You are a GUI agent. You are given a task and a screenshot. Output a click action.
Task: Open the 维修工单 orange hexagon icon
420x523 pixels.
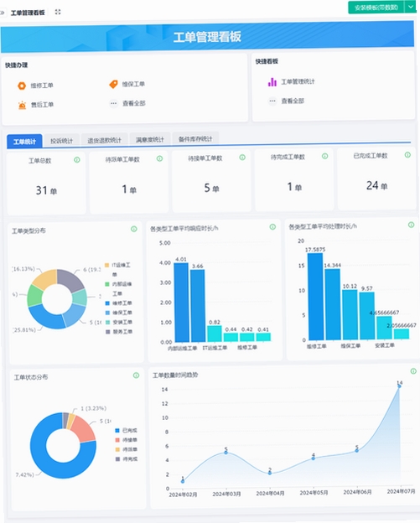tap(22, 85)
